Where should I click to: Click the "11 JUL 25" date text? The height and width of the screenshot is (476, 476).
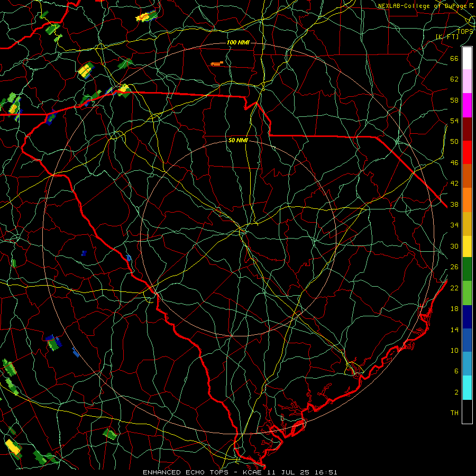pyautogui.click(x=288, y=472)
